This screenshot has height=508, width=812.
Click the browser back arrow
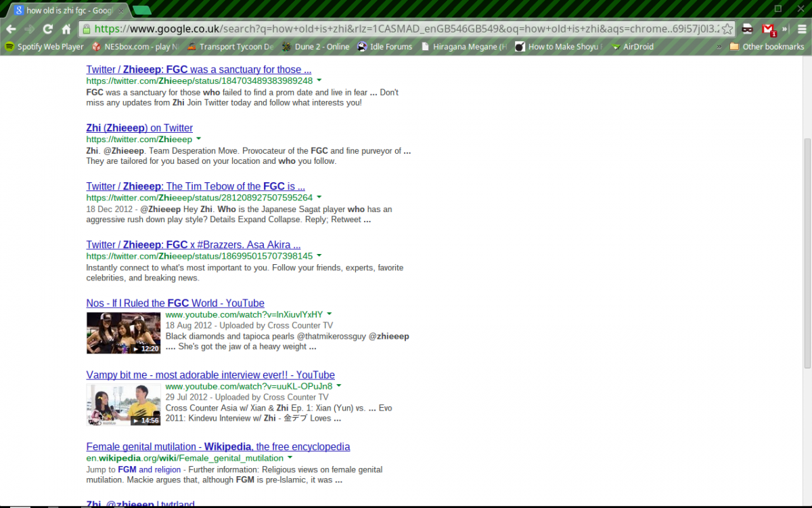pyautogui.click(x=11, y=29)
